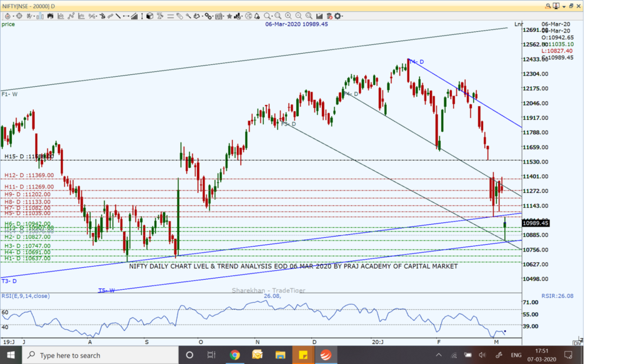Select the text annotation tool
The image size is (640, 364).
(x=159, y=16)
